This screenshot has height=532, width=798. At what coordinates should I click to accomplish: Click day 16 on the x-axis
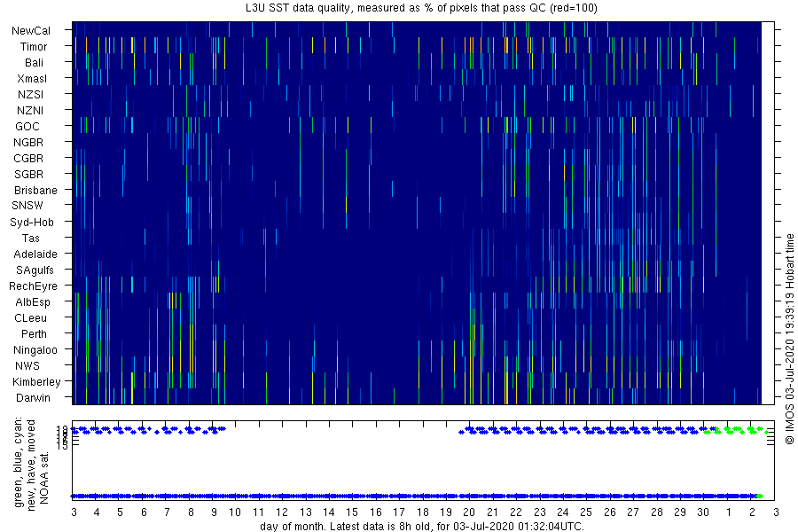tap(376, 512)
